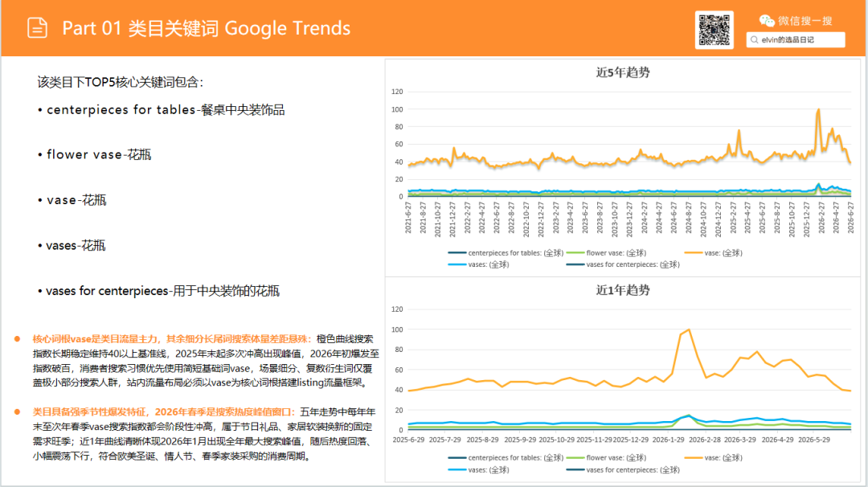
Task: Select the "该类目下TOP5核心关键词包含:" line
Action: (120, 83)
